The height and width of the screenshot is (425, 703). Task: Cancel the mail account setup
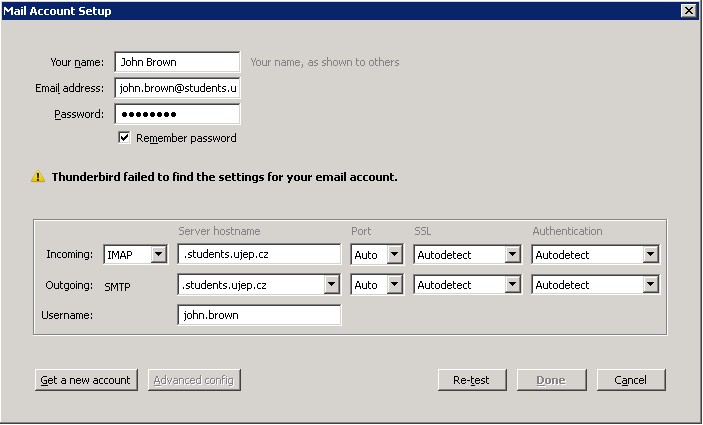[630, 380]
